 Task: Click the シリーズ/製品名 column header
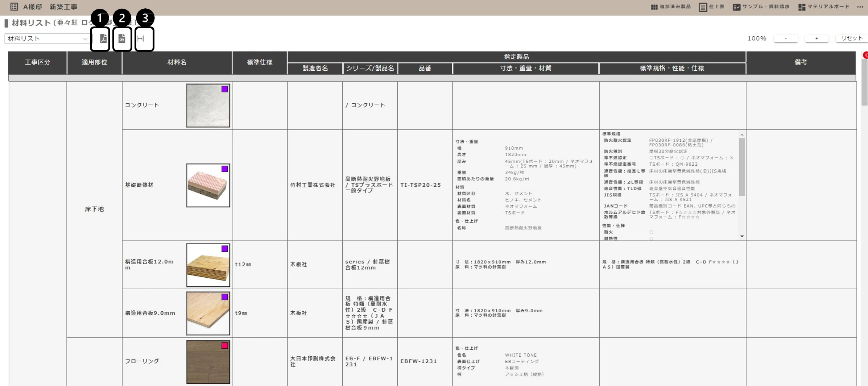370,68
